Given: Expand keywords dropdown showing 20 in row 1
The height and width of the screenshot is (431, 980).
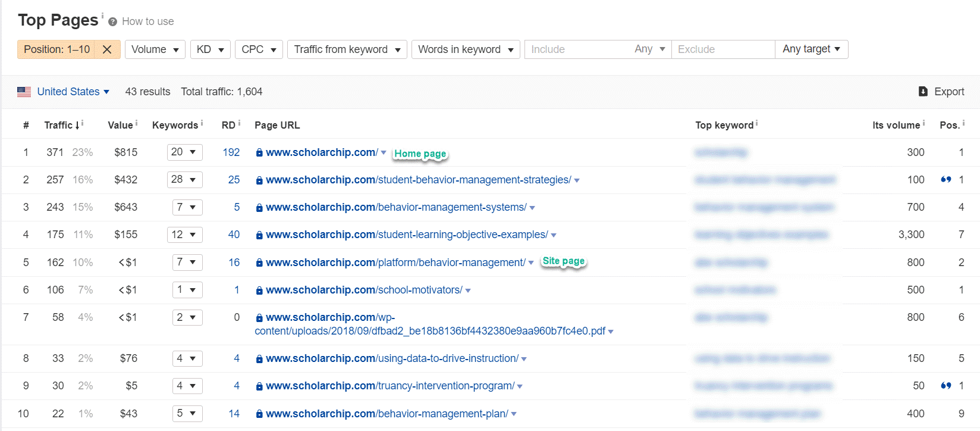Looking at the screenshot, I should point(185,152).
